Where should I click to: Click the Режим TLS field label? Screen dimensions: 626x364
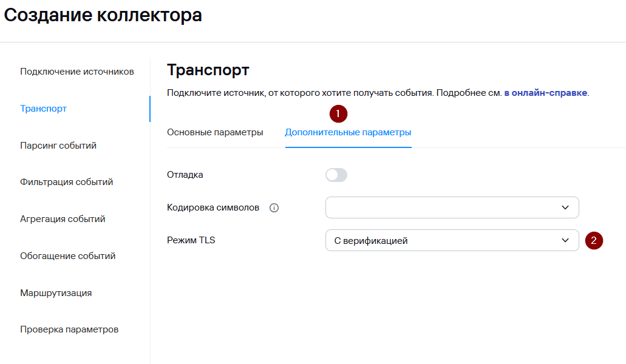point(191,240)
